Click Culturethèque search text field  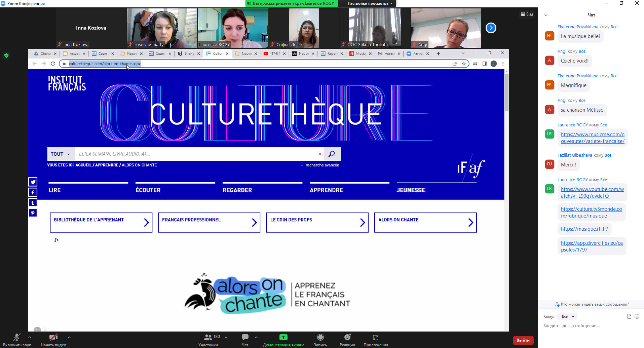point(196,154)
